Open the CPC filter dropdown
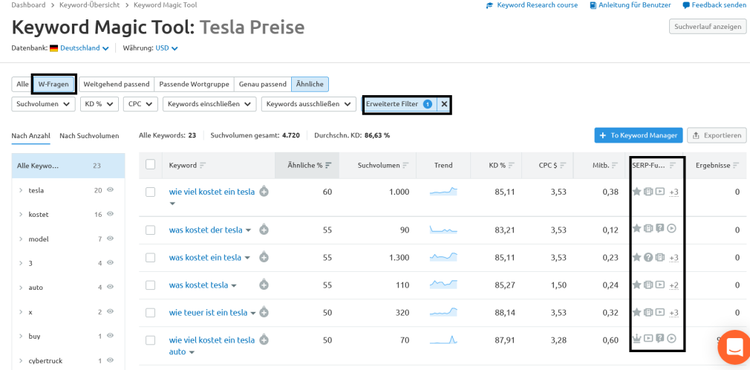 point(140,104)
